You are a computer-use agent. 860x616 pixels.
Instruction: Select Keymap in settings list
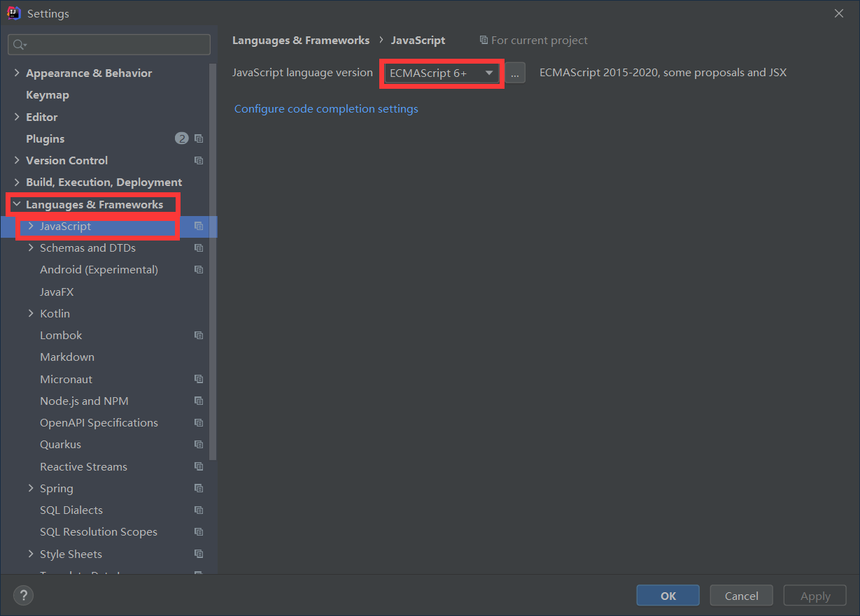tap(48, 94)
